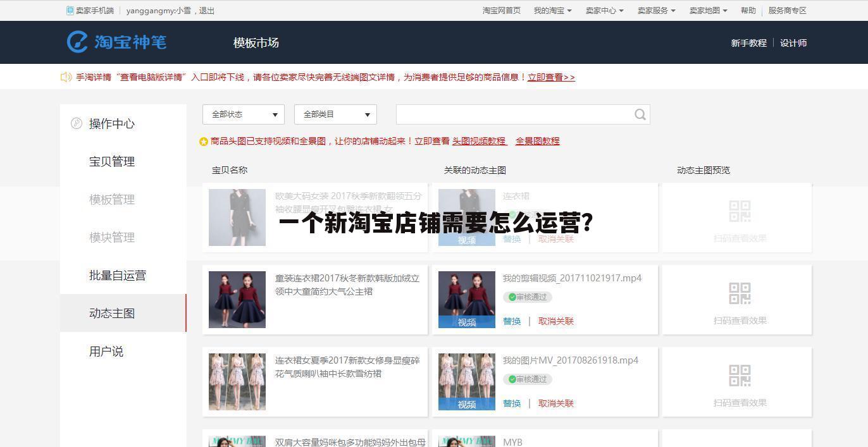This screenshot has height=447, width=868.
Task: Click the 淘宝神笔 logo icon
Action: click(77, 42)
